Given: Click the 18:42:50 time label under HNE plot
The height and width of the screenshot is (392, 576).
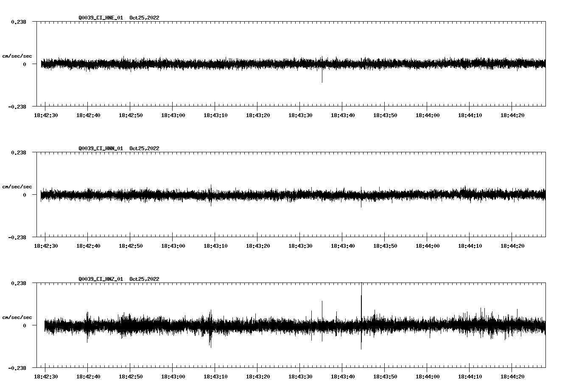Looking at the screenshot, I should pos(131,115).
